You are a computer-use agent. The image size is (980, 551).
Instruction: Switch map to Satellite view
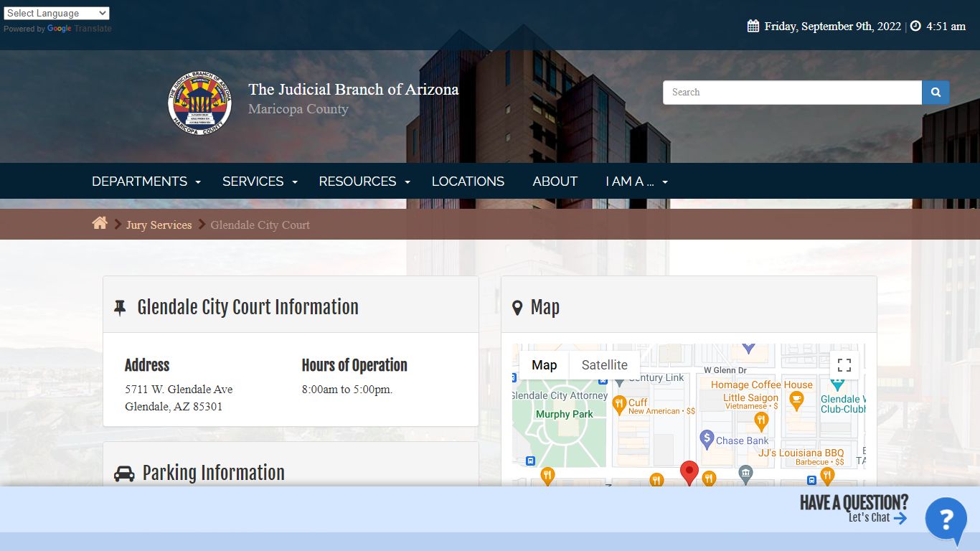[x=604, y=365]
